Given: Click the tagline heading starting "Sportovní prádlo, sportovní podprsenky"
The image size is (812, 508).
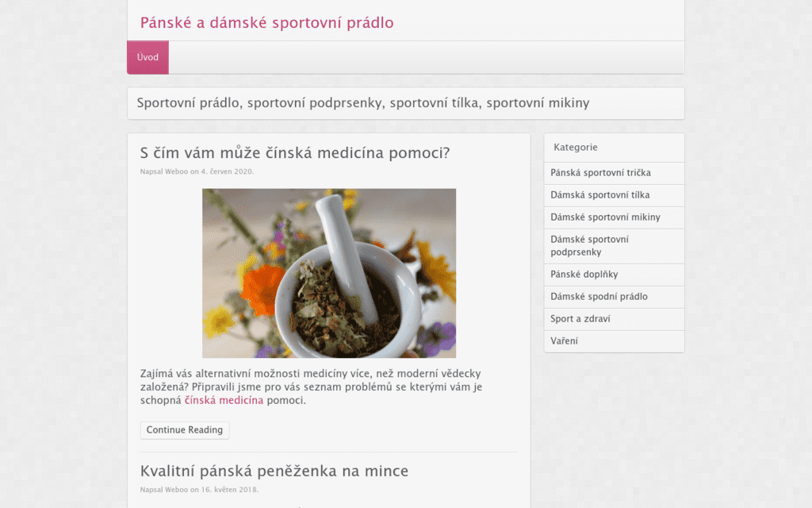Looking at the screenshot, I should pyautogui.click(x=362, y=103).
